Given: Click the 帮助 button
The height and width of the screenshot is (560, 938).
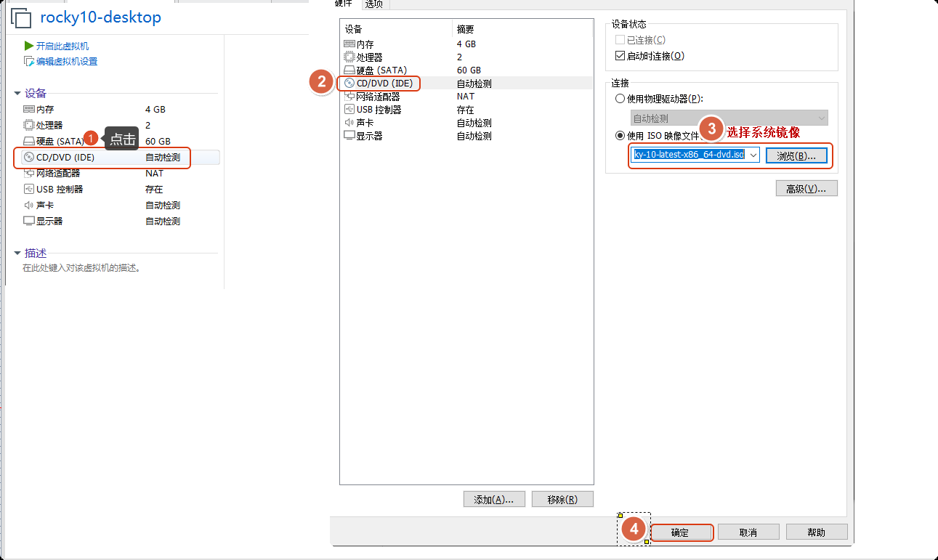Looking at the screenshot, I should pos(817,532).
